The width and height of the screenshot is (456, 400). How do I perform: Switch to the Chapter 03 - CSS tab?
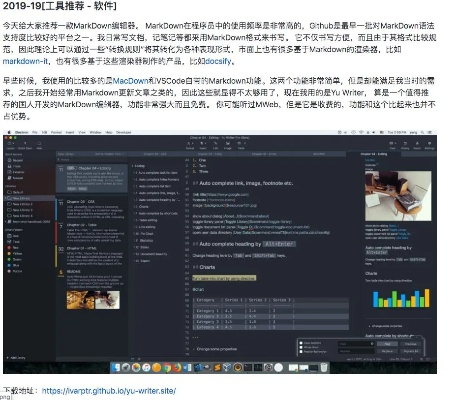(155, 154)
